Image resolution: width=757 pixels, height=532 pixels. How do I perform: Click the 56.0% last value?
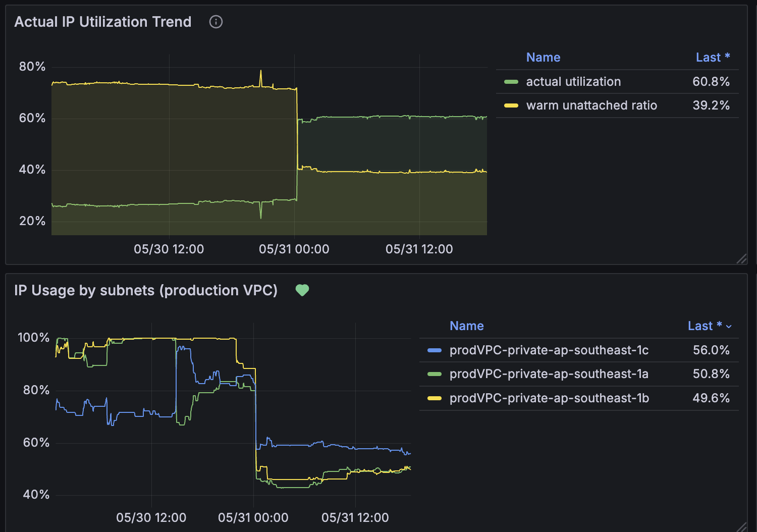711,350
